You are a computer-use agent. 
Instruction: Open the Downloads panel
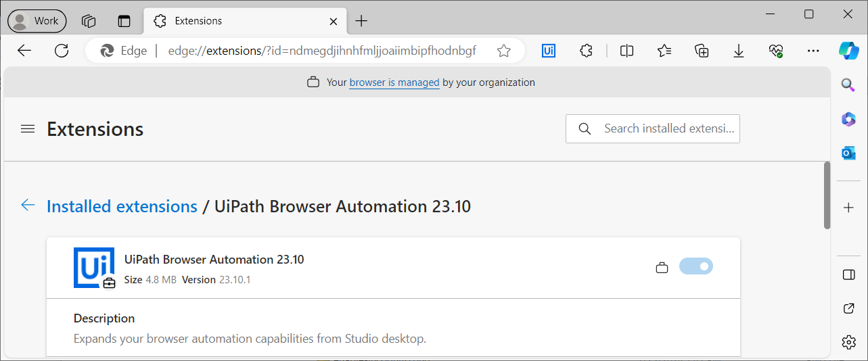click(739, 51)
